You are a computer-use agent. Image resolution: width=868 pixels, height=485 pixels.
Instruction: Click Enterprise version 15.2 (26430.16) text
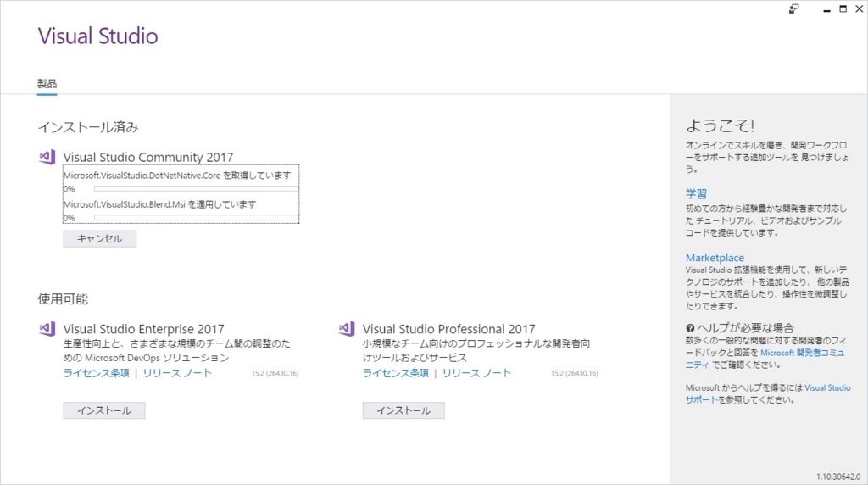tap(275, 373)
